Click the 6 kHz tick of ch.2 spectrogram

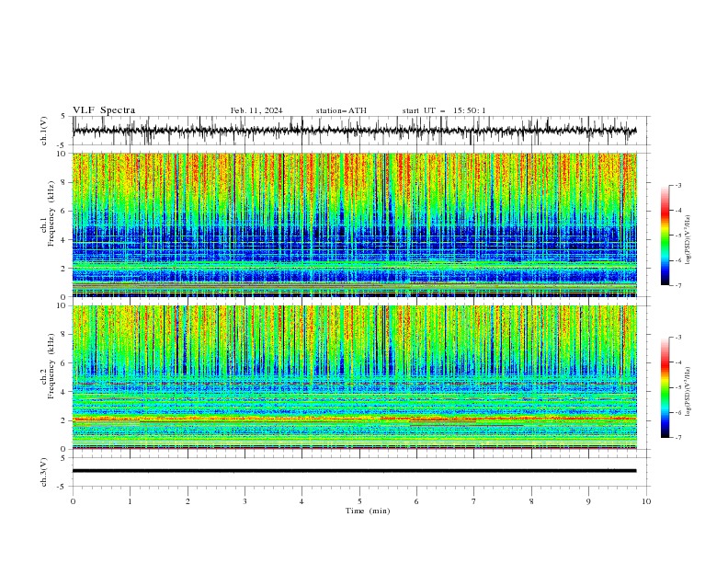63,363
